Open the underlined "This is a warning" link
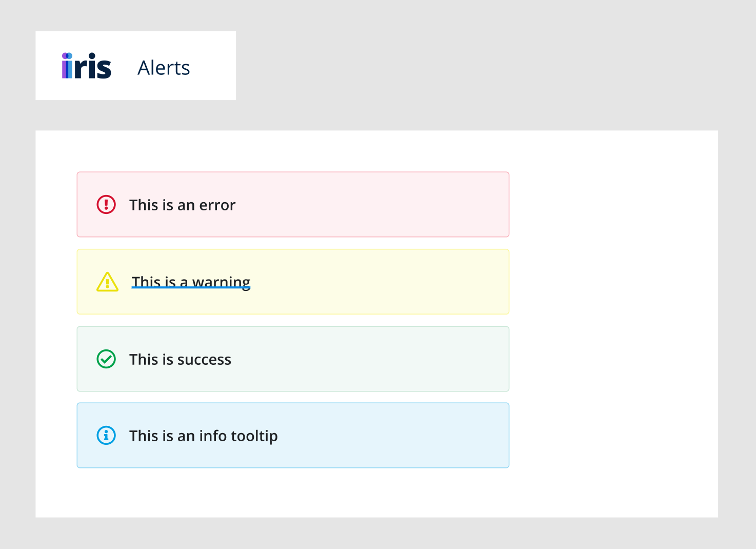Image resolution: width=756 pixels, height=549 pixels. tap(191, 282)
